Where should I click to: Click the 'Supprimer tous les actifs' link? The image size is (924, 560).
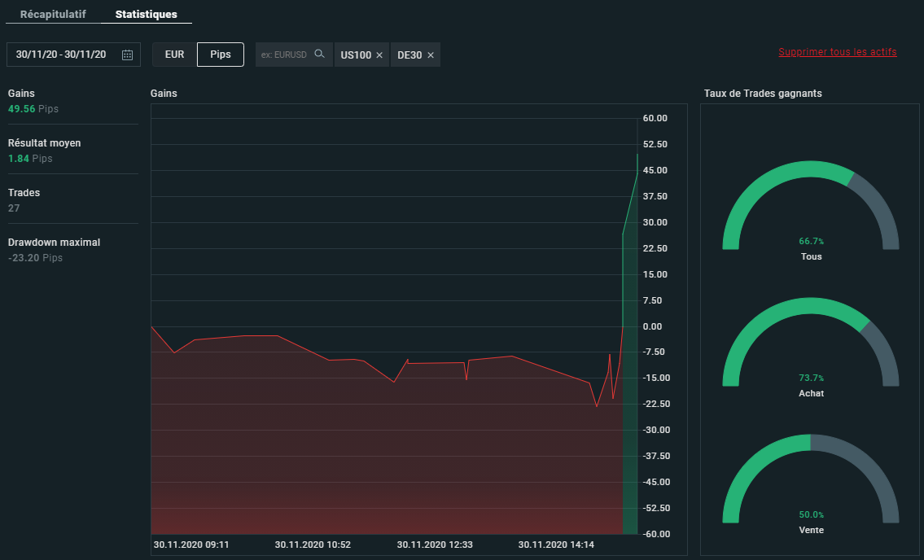(x=837, y=52)
